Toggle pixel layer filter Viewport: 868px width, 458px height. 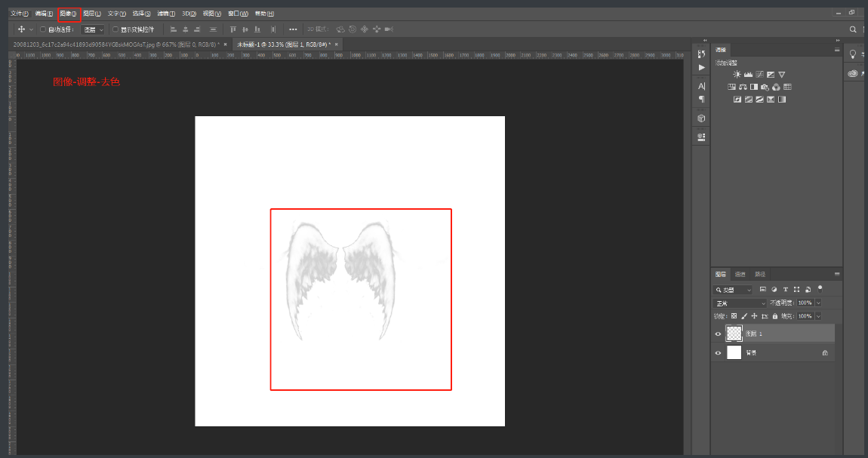tap(763, 289)
